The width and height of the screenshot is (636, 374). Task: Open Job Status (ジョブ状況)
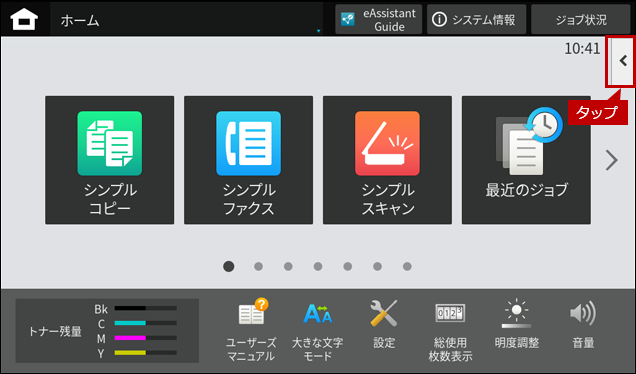click(581, 19)
